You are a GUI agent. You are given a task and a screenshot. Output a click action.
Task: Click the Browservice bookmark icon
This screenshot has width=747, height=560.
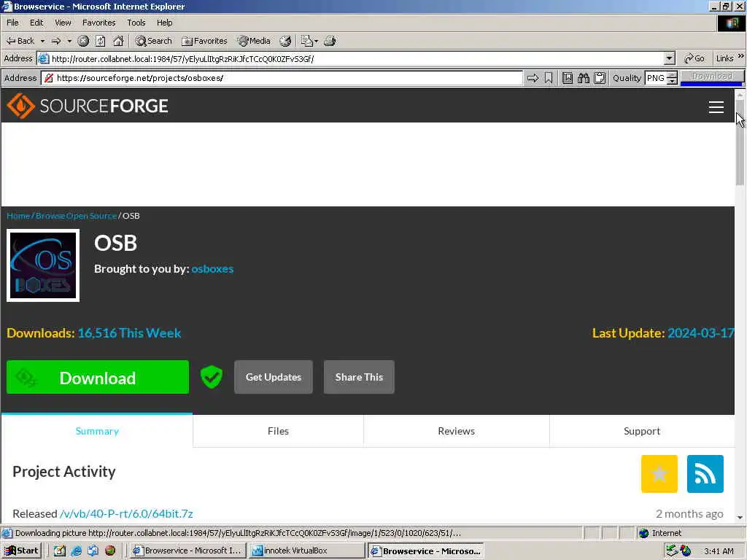(549, 78)
